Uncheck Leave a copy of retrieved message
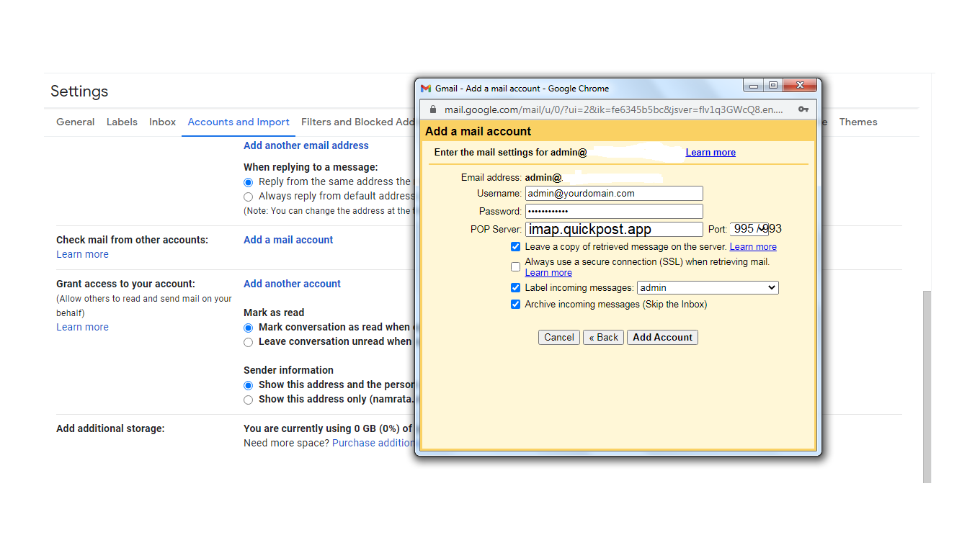 515,247
